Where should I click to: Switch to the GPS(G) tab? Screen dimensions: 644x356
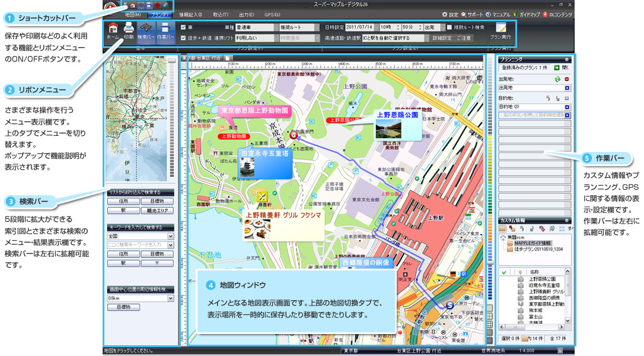click(273, 14)
